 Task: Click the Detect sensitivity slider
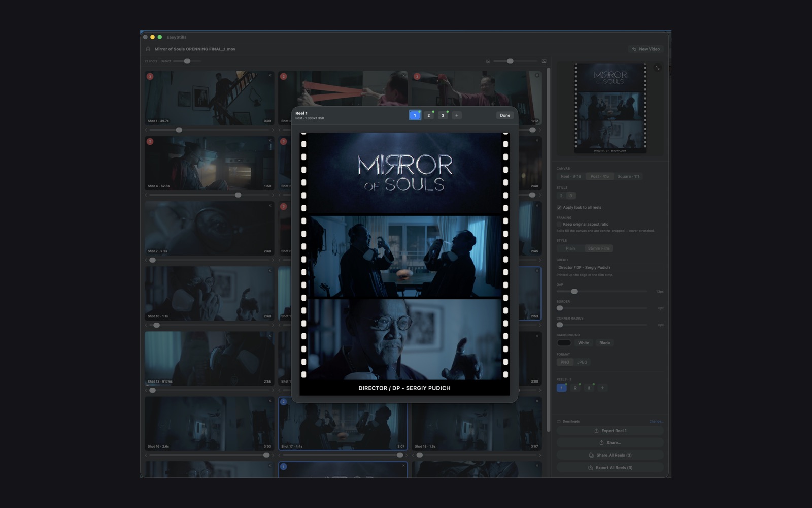pos(187,61)
